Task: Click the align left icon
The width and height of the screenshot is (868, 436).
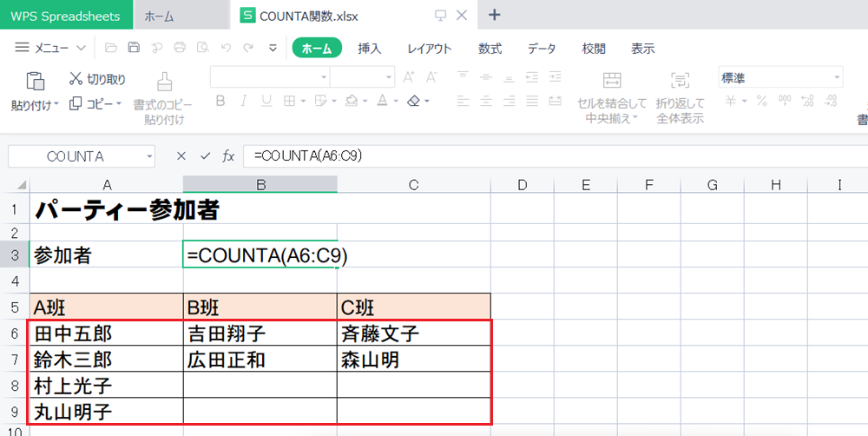Action: click(463, 101)
